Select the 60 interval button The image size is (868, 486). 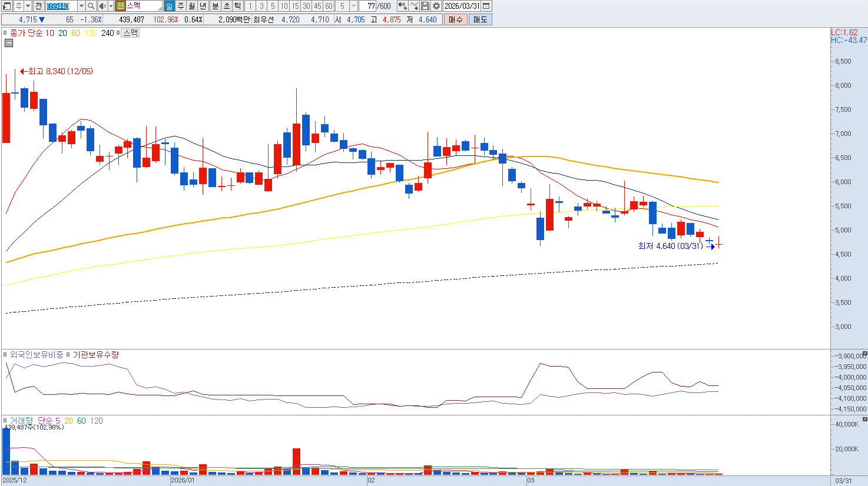329,6
